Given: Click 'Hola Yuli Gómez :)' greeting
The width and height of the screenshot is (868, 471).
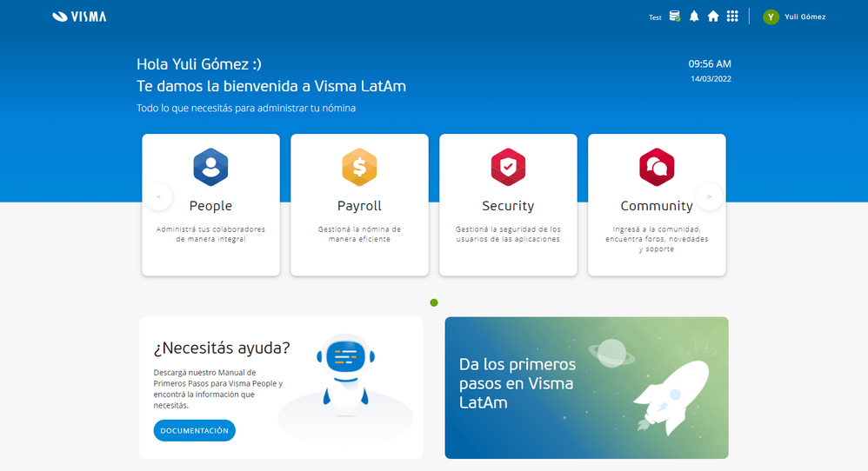Looking at the screenshot, I should coord(198,64).
